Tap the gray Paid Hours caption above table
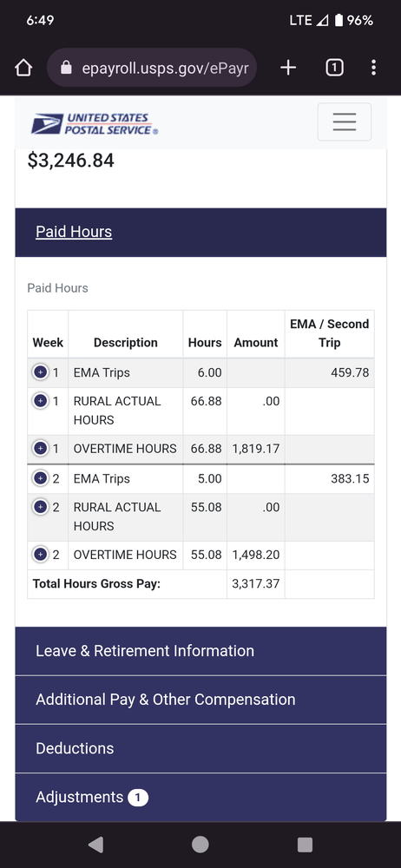This screenshot has height=868, width=401. (x=57, y=288)
